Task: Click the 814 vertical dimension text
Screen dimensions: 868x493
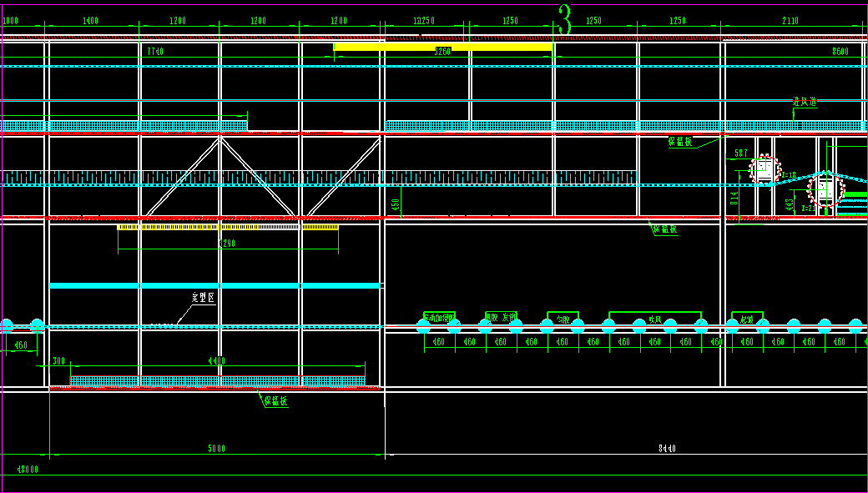Action: pyautogui.click(x=734, y=197)
